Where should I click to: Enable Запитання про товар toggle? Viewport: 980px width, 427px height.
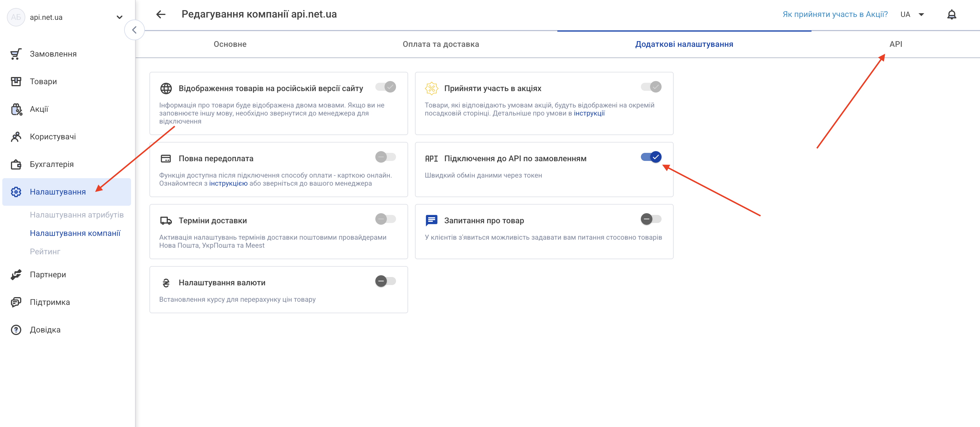tap(651, 219)
